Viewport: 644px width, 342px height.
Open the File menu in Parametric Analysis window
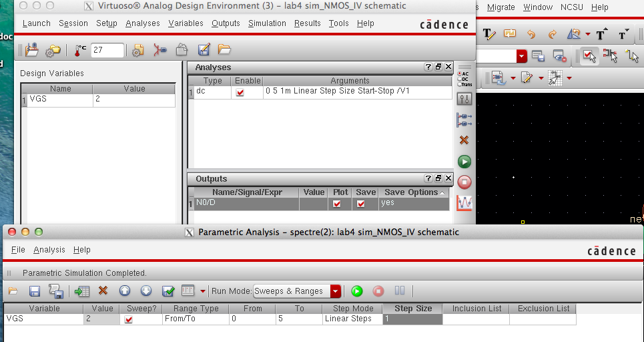point(18,250)
